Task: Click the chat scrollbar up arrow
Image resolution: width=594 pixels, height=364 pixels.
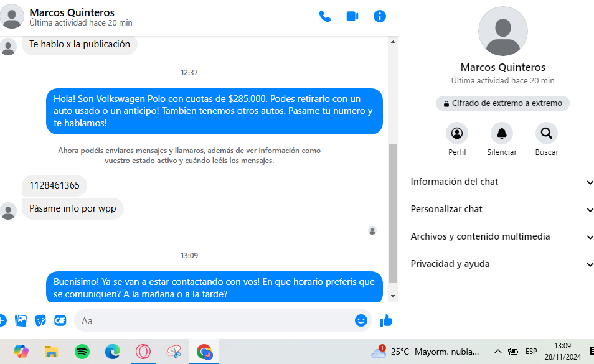Action: point(393,42)
